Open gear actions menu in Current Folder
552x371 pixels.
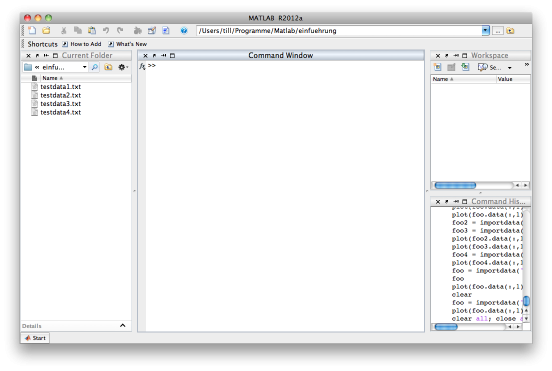[x=122, y=67]
